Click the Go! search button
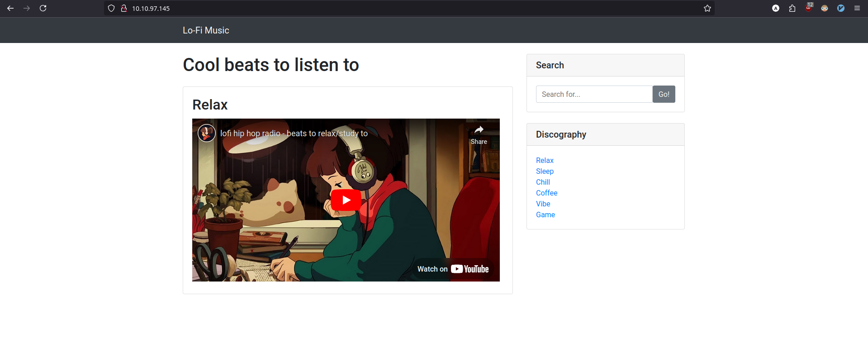The width and height of the screenshot is (868, 339). click(x=664, y=94)
